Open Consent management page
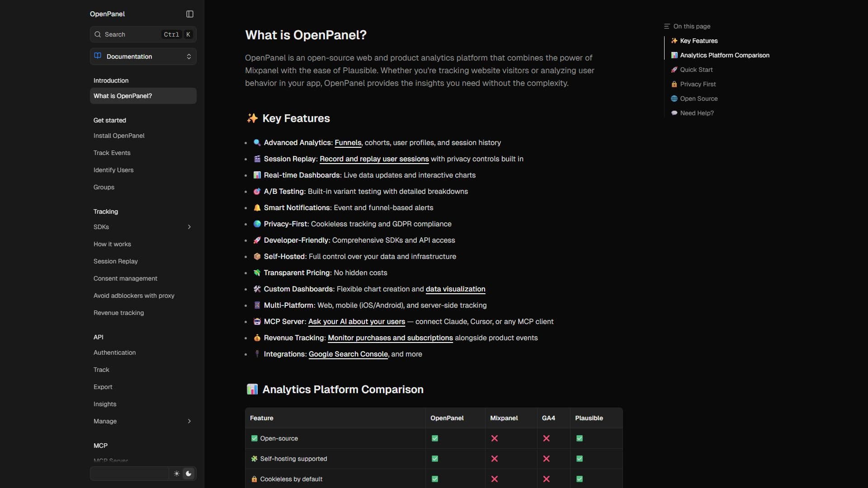This screenshot has height=488, width=868. pyautogui.click(x=125, y=278)
